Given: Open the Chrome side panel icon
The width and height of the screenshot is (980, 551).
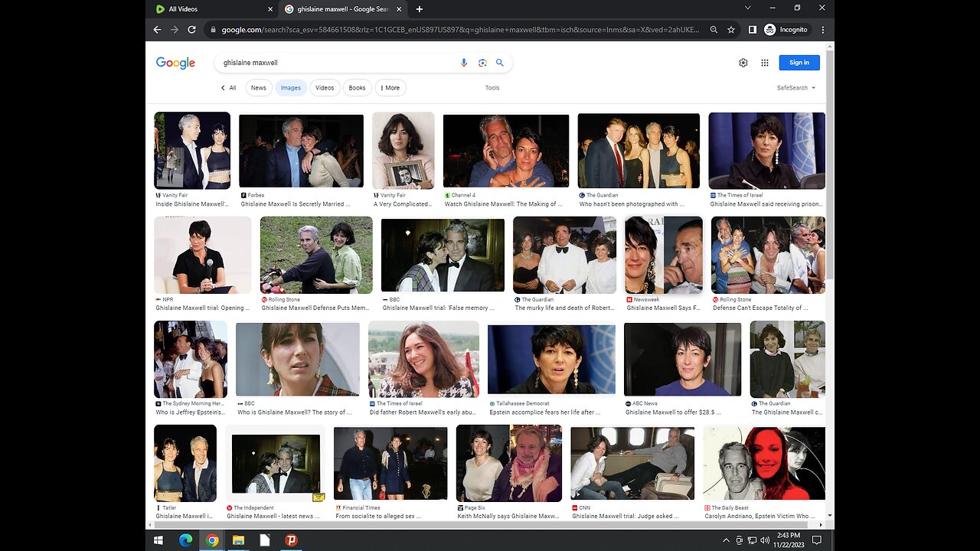Looking at the screenshot, I should pyautogui.click(x=752, y=30).
